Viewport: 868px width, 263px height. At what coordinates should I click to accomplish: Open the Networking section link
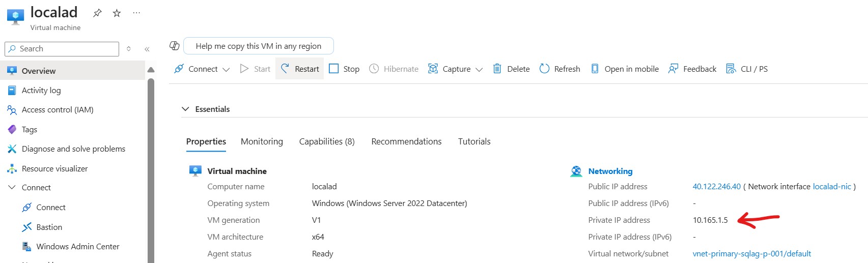pyautogui.click(x=610, y=171)
